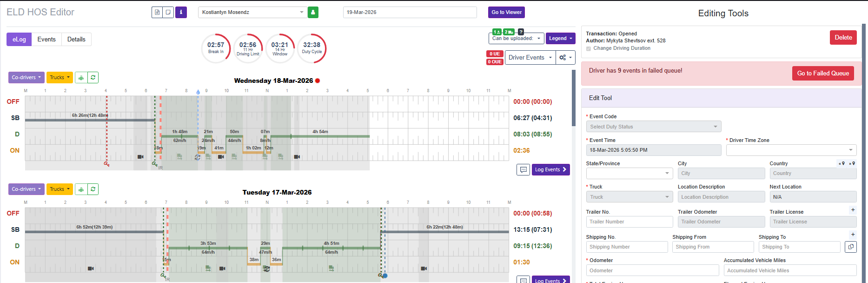Click last camera icon on Tuesday ON row
This screenshot has height=283, width=868.
click(424, 269)
